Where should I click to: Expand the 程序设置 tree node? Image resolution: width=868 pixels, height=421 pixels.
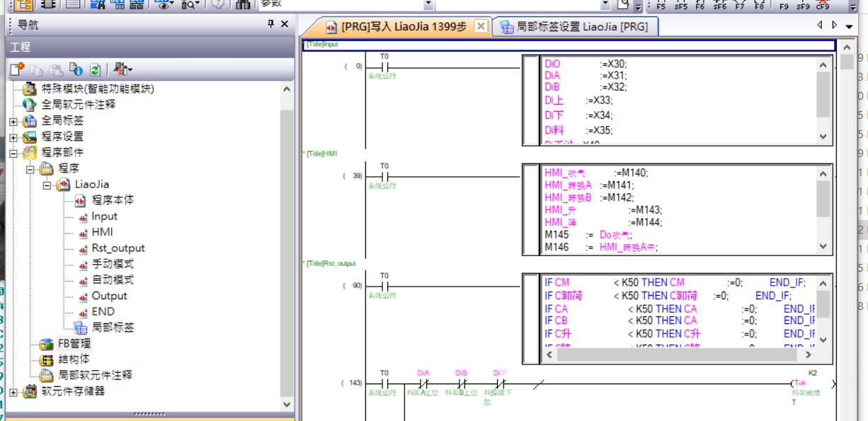coord(13,137)
